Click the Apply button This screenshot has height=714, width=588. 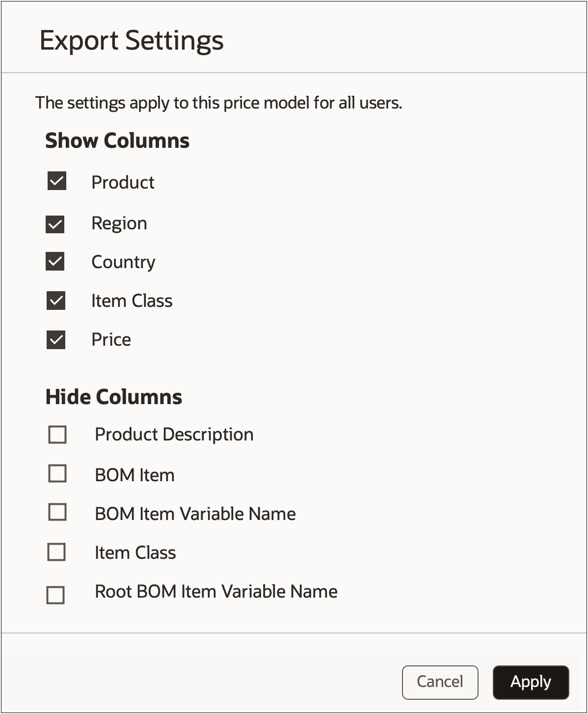point(531,682)
